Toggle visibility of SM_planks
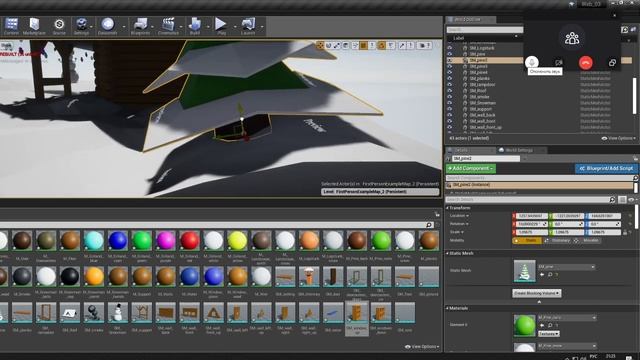640x360 pixels. click(449, 78)
